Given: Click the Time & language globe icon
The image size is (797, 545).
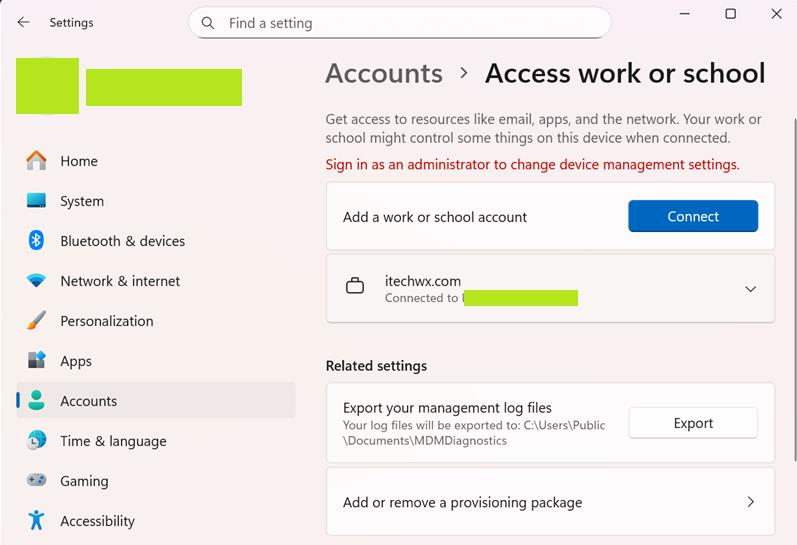Looking at the screenshot, I should [36, 440].
